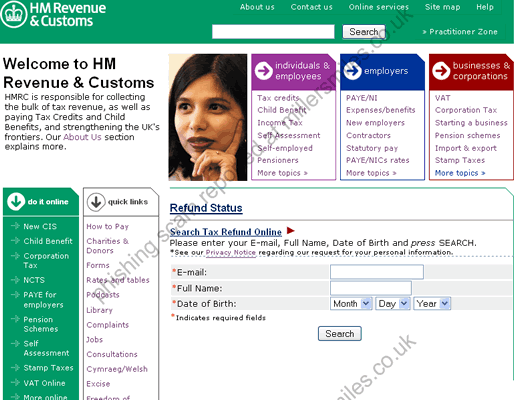The image size is (516, 400).
Task: Click the quick links down-arrow icon
Action: point(96,202)
